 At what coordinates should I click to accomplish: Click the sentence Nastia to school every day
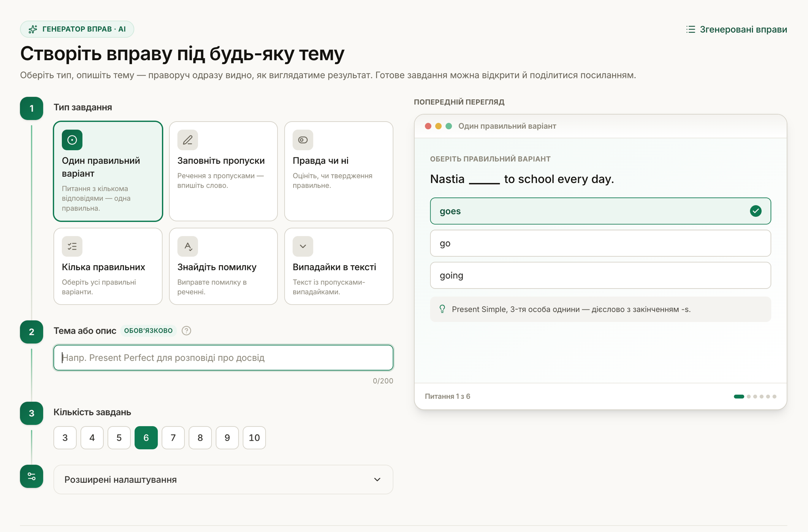click(x=522, y=179)
